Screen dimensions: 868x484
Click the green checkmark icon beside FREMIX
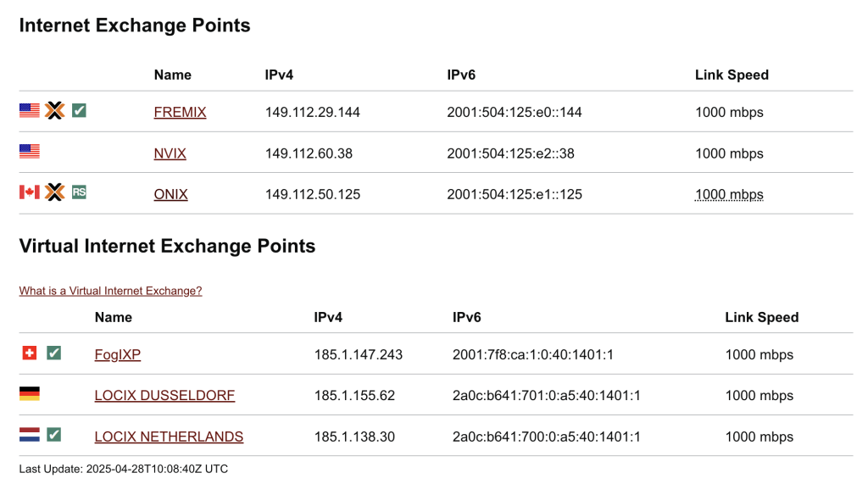point(79,110)
